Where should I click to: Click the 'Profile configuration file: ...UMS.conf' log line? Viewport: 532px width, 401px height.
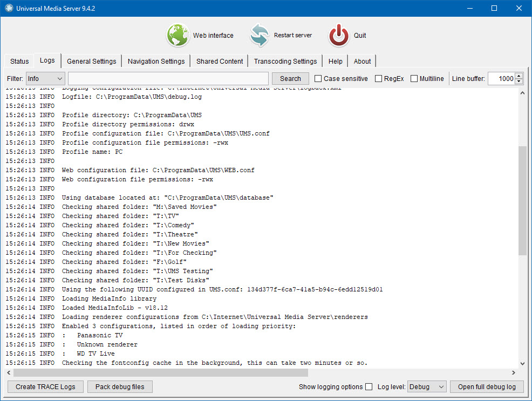click(x=138, y=133)
